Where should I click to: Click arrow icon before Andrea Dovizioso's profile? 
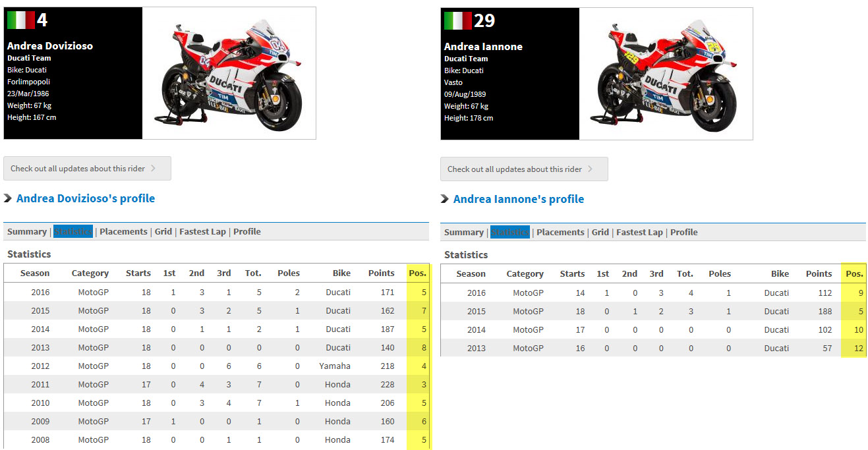click(8, 198)
